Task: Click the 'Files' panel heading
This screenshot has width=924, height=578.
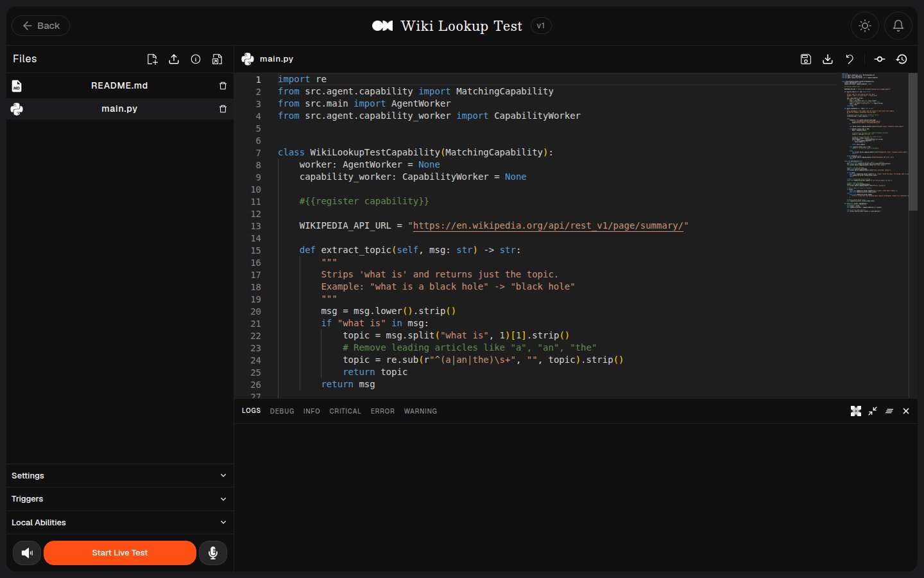Action: 25,58
